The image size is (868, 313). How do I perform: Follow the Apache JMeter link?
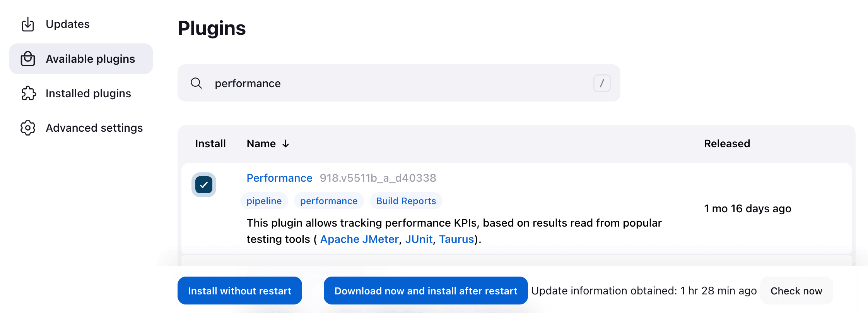pyautogui.click(x=359, y=239)
